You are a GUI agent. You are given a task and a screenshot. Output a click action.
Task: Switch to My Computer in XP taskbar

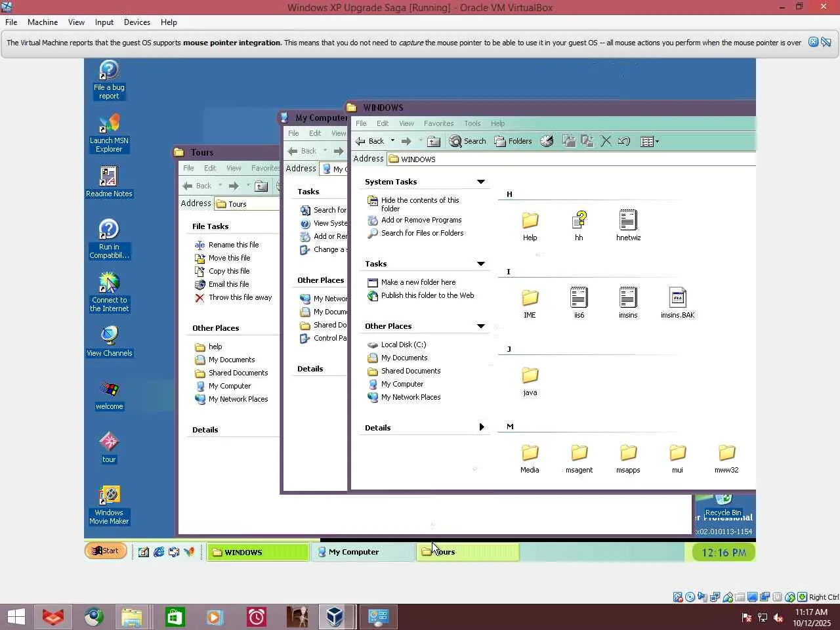(x=363, y=552)
